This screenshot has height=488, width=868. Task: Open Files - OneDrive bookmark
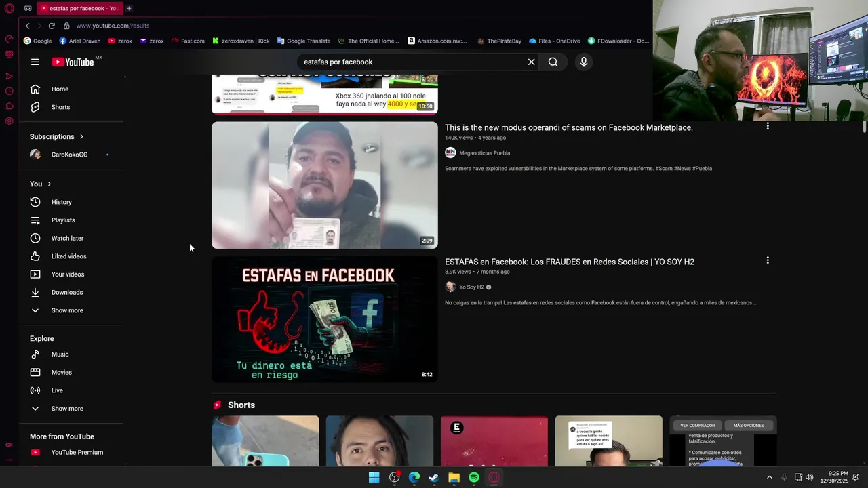pos(554,41)
